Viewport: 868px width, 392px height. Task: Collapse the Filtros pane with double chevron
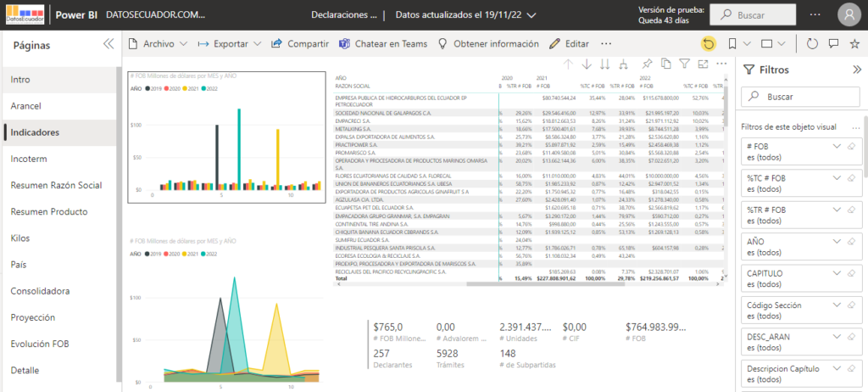click(857, 70)
